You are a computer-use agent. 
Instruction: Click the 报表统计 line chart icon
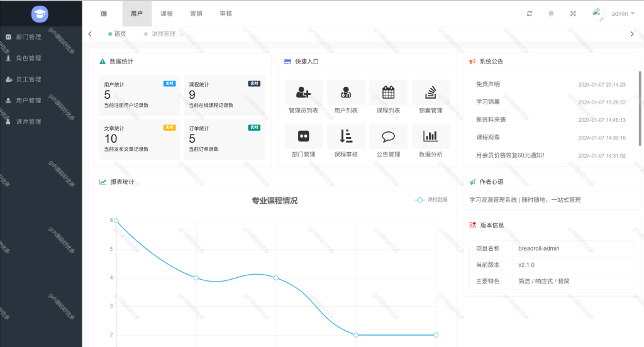tap(103, 182)
